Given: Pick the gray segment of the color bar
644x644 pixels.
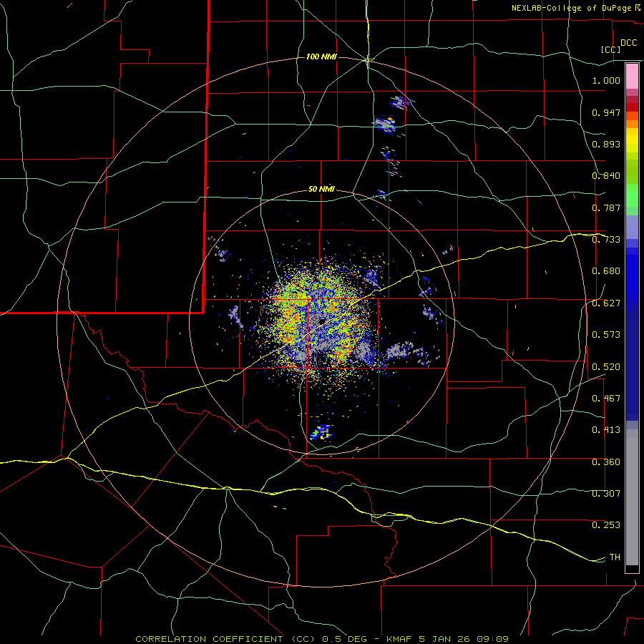Looking at the screenshot, I should 632,497.
